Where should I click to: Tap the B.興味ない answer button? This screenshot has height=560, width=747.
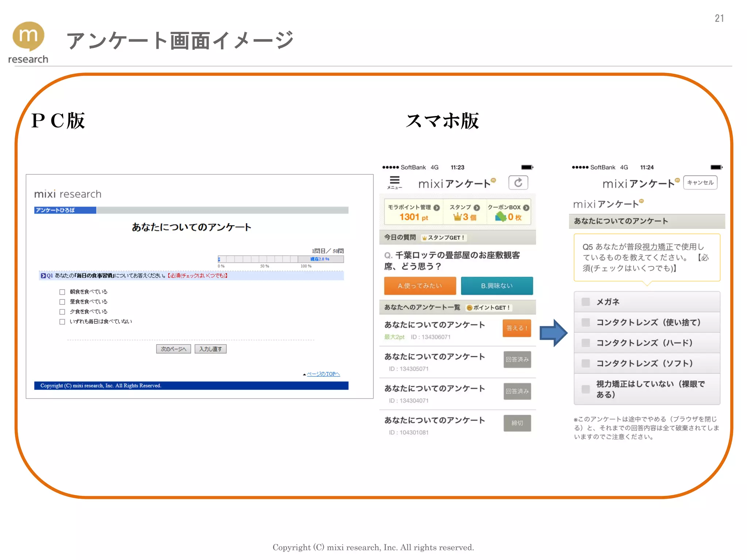point(497,286)
